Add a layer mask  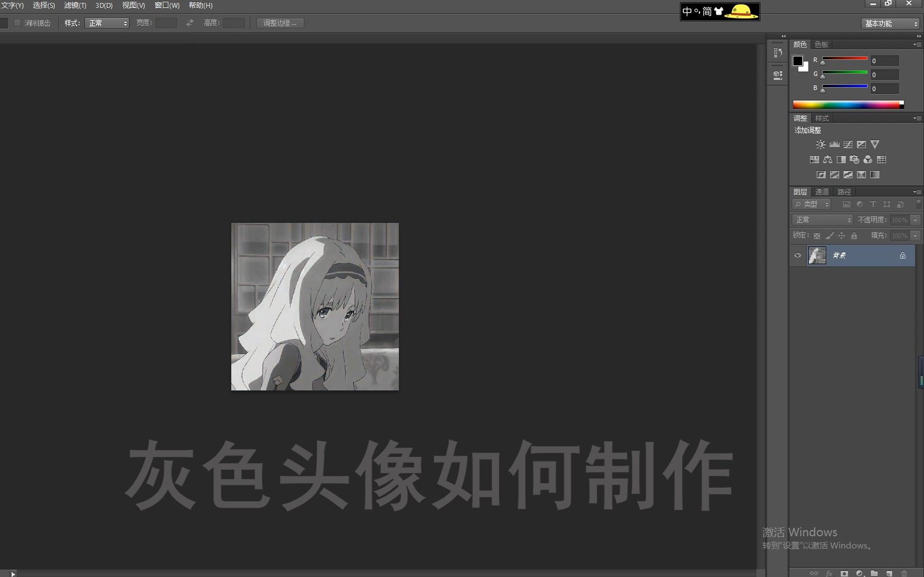coord(844,573)
